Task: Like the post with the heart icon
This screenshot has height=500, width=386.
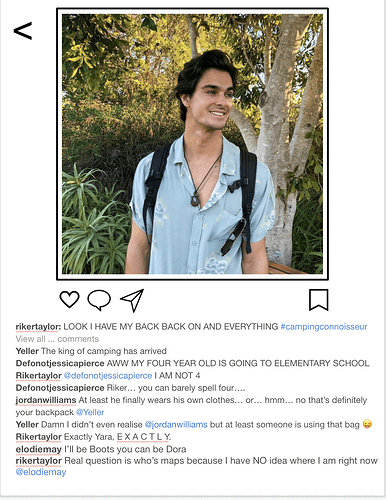Action: 69,299
